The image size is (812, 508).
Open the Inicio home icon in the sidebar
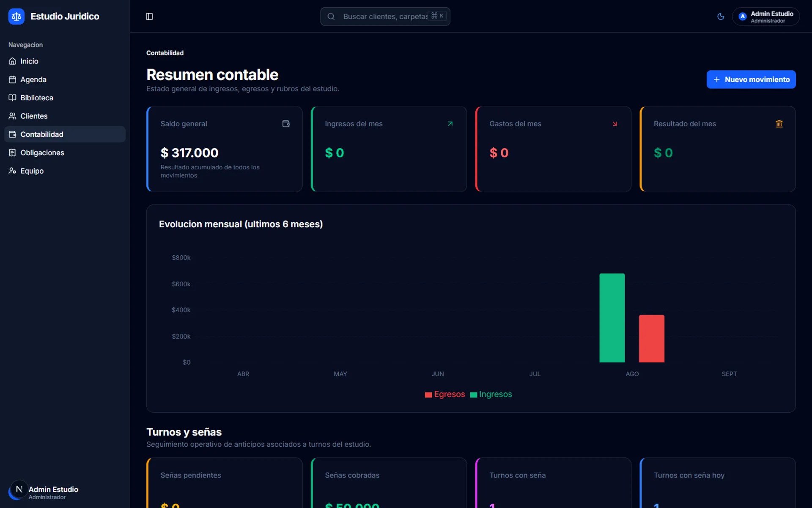tap(12, 61)
